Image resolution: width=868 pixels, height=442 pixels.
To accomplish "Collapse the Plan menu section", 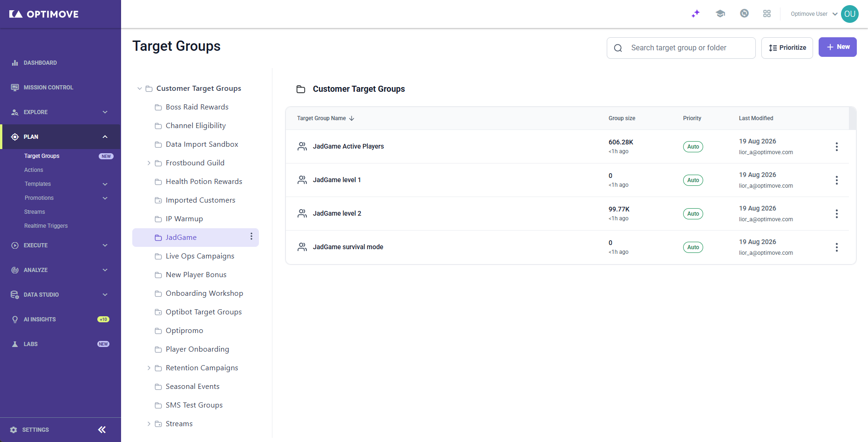I will 105,136.
